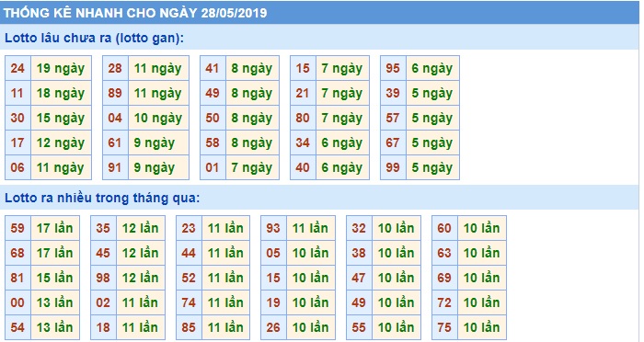Screen dimensions: 644x342
Task: Click the '11 lần' cell beside number 18
Action: pyautogui.click(x=141, y=327)
